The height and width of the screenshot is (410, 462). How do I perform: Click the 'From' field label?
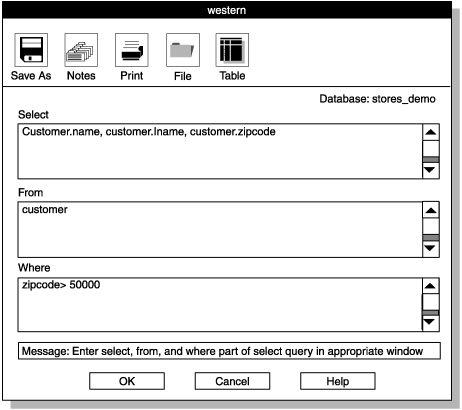click(x=30, y=192)
